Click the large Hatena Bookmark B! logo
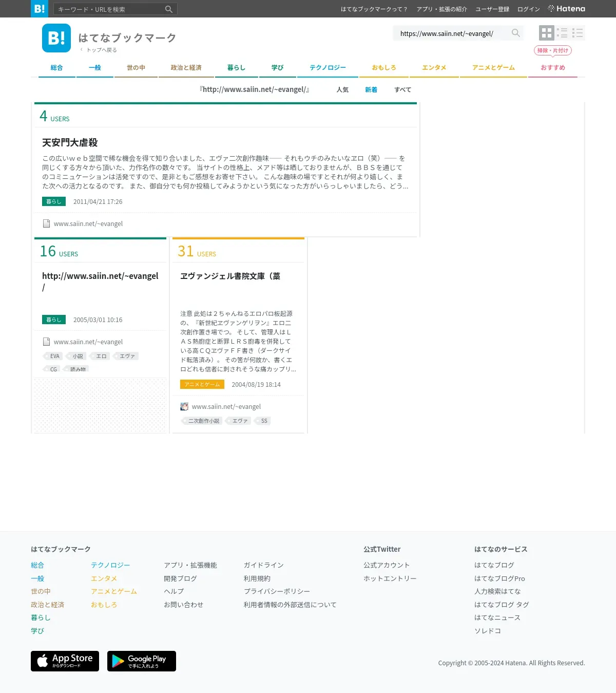This screenshot has width=616, height=693. click(x=56, y=38)
